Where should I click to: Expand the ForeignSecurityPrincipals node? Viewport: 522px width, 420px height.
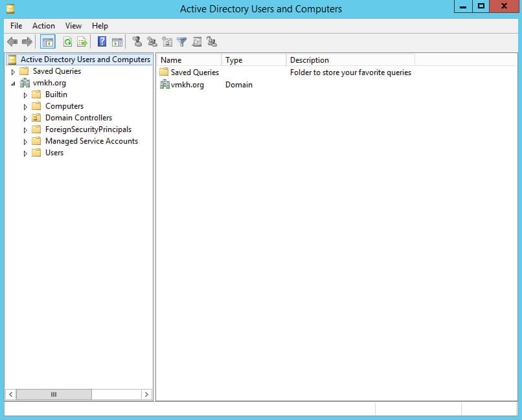click(25, 130)
